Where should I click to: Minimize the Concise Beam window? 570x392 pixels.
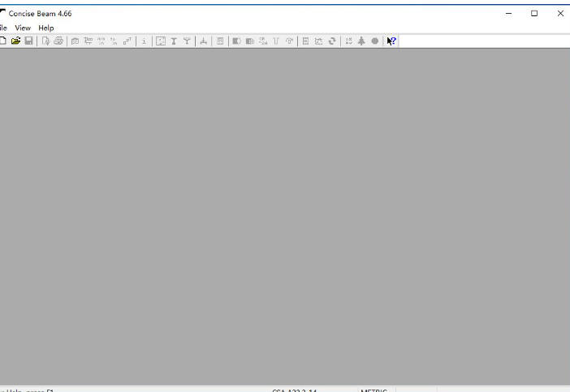(508, 13)
